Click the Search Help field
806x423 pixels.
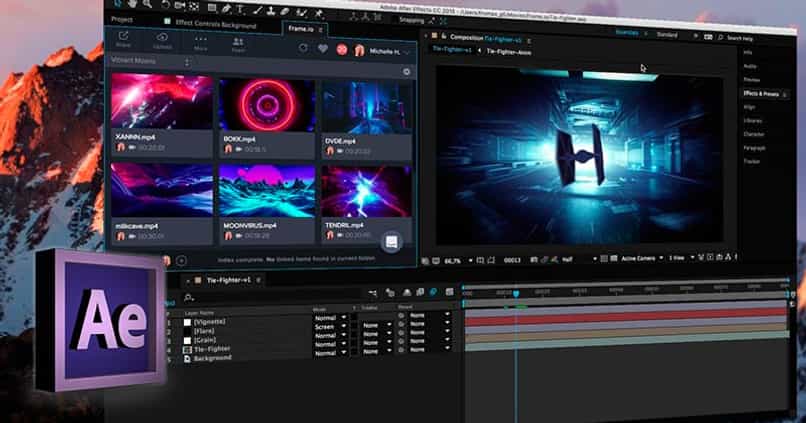pos(740,38)
